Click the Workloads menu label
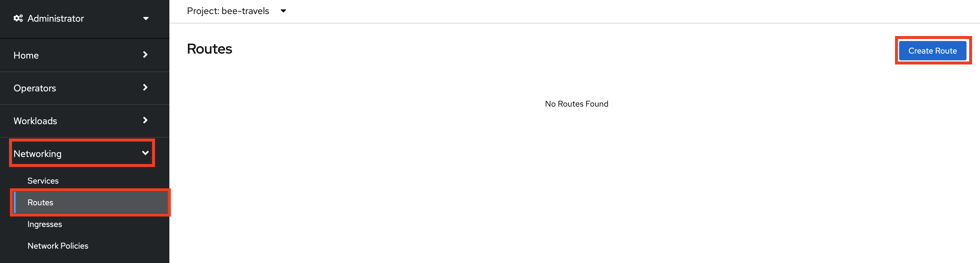 (x=35, y=121)
